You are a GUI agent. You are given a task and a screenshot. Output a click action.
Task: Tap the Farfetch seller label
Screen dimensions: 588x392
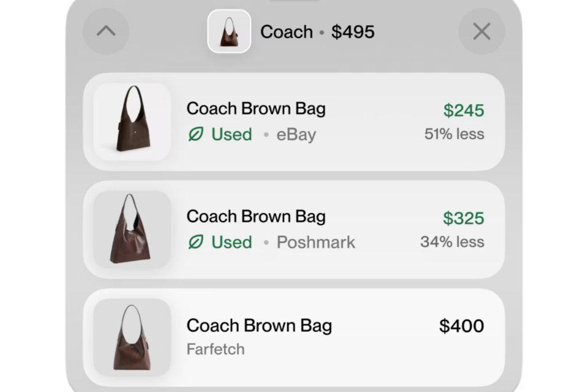tap(216, 349)
